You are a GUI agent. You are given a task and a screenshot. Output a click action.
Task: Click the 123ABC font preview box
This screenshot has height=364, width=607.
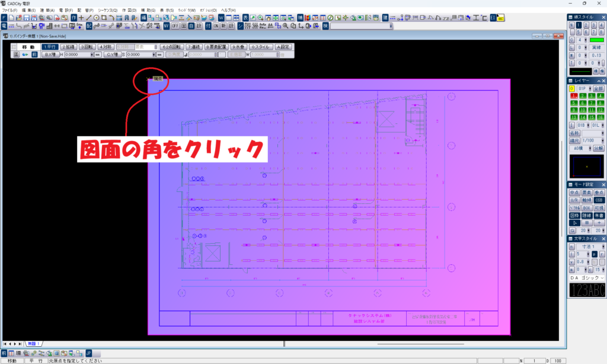(587, 290)
